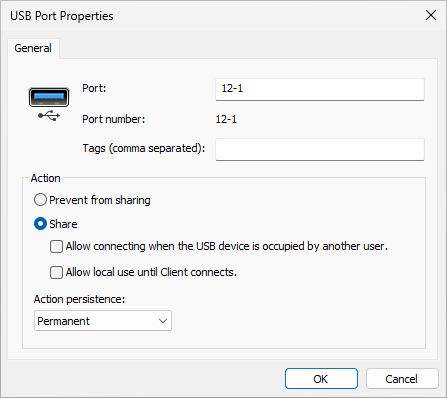The image size is (447, 398).
Task: Click the Action persistence label
Action: (x=79, y=299)
